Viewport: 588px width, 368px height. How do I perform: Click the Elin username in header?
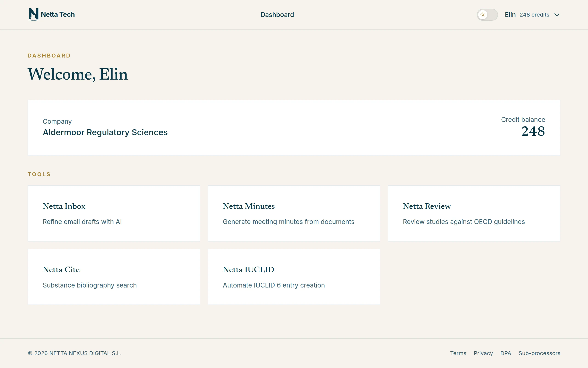510,15
